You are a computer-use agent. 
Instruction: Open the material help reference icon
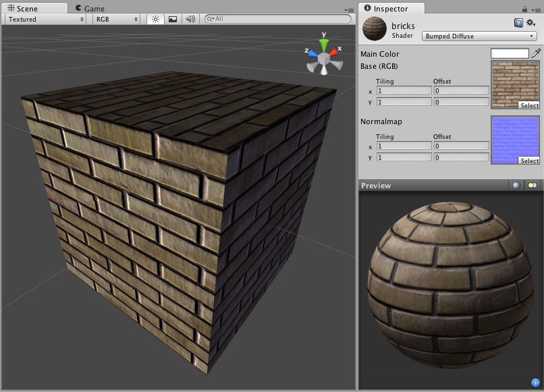point(518,23)
